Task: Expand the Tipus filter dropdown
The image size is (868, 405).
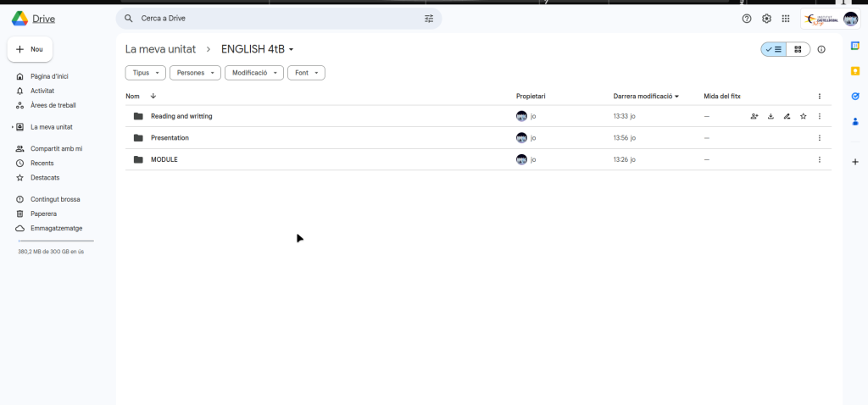Action: (x=145, y=73)
